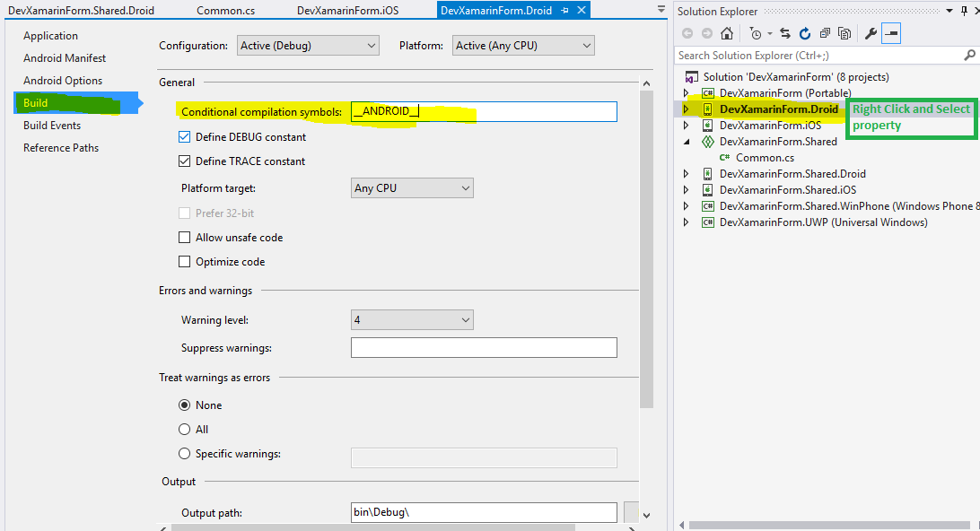Click the Solution 'DevXamarinForm' icon
The image size is (980, 531).
click(x=691, y=77)
